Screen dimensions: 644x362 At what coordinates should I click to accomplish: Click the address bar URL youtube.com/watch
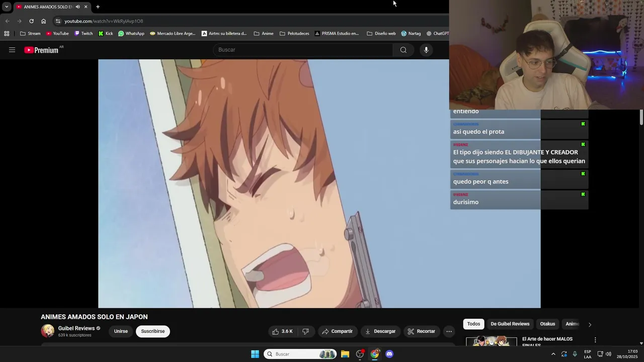[104, 21]
